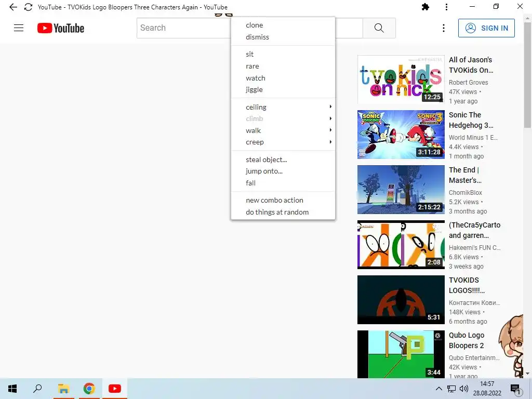Image resolution: width=532 pixels, height=399 pixels.
Task: Open All of Jason's TVOKids On... title
Action: coord(471,65)
